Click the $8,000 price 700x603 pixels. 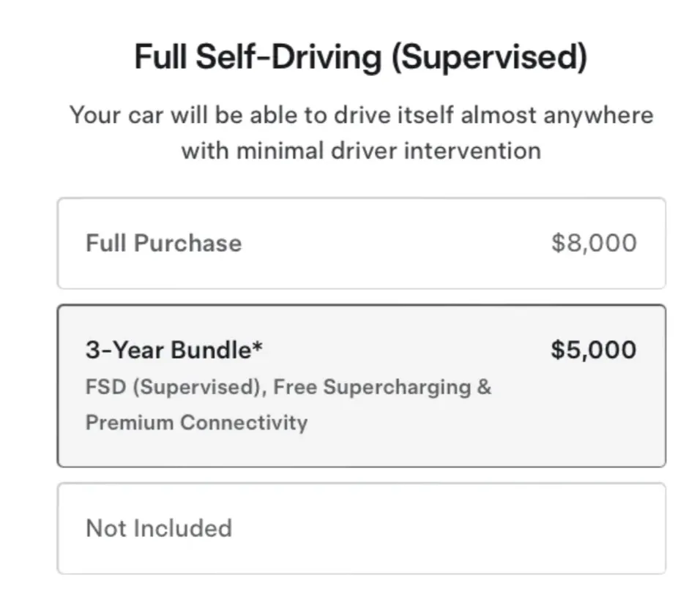[x=594, y=243]
